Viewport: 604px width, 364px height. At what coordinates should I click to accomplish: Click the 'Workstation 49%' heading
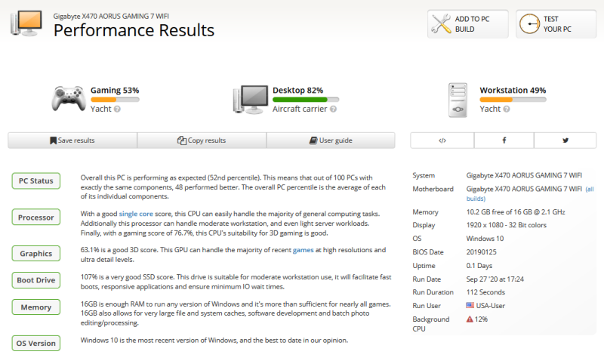pos(513,90)
